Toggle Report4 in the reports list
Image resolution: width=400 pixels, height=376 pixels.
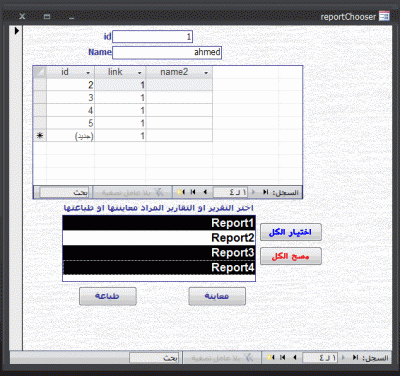[159, 267]
